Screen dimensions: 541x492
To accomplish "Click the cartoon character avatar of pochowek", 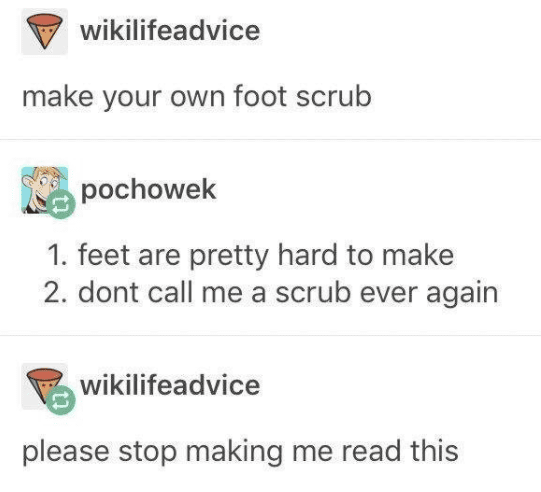I will pos(45,190).
